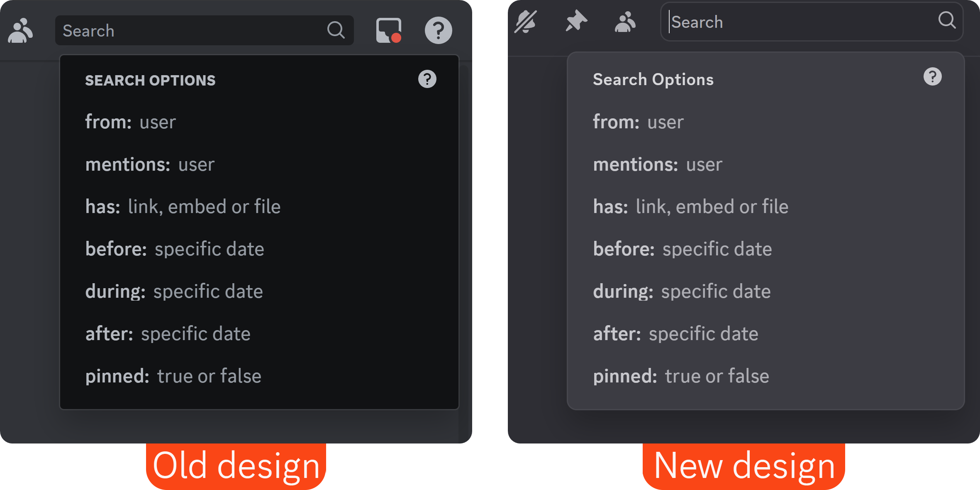
Task: Click the Help icon in the old design header
Action: coord(438,30)
